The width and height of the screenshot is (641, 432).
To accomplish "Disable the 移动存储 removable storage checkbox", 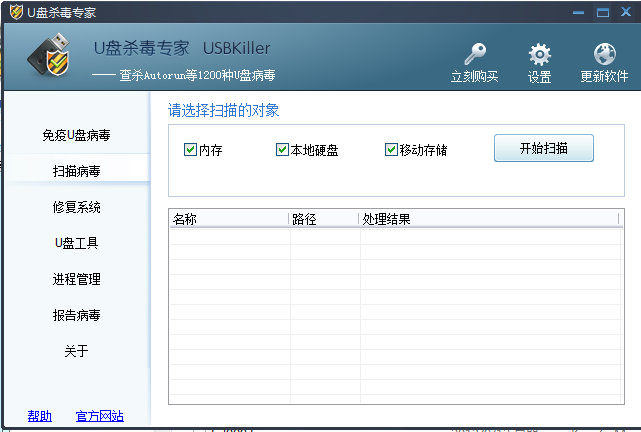I will click(x=391, y=150).
